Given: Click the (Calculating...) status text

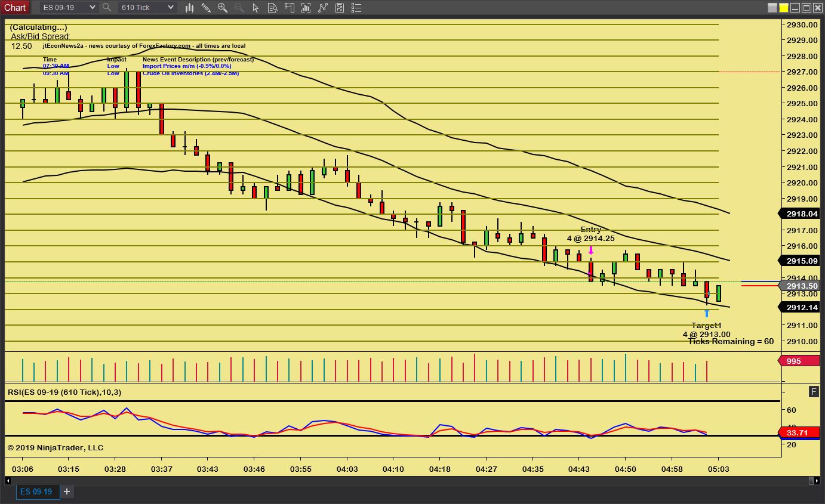Looking at the screenshot, I should pyautogui.click(x=39, y=27).
